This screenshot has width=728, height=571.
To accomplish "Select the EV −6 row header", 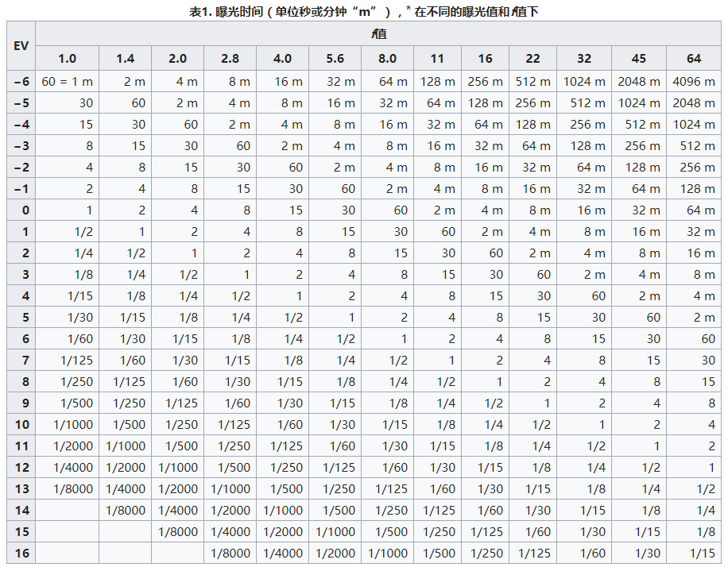I will pos(21,82).
